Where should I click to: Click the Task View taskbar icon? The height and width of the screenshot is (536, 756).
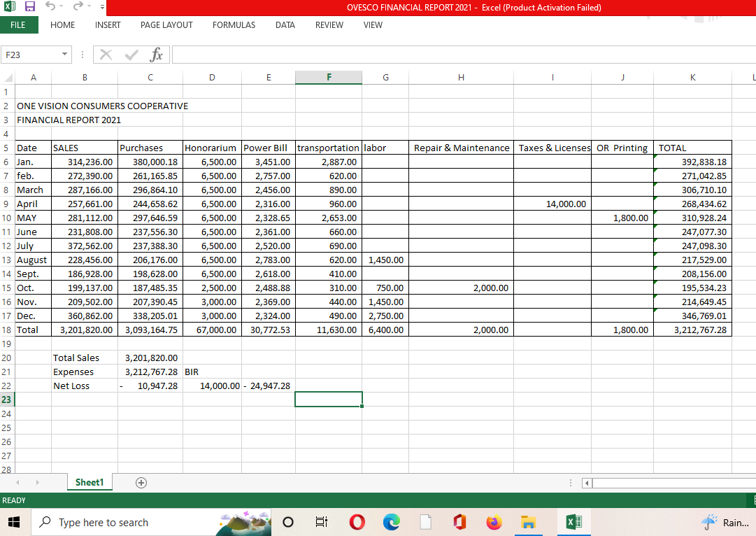coord(322,522)
